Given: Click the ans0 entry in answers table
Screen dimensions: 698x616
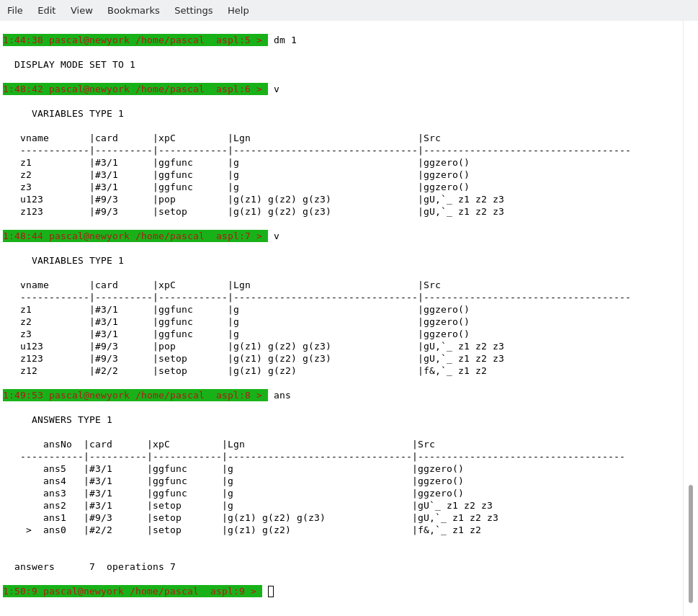Looking at the screenshot, I should [55, 530].
